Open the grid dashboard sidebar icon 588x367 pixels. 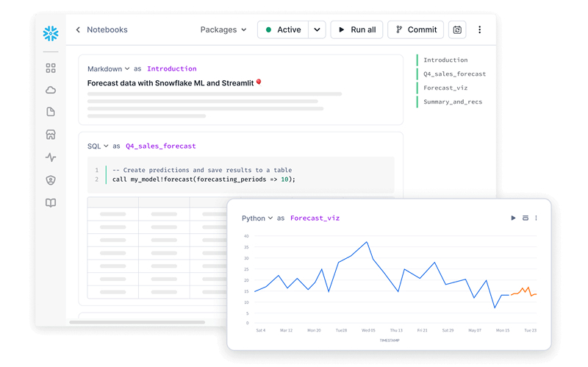[51, 68]
